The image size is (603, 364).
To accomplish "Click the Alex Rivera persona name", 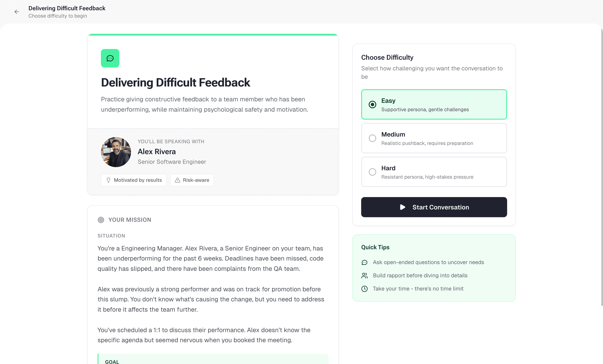I will [x=157, y=152].
